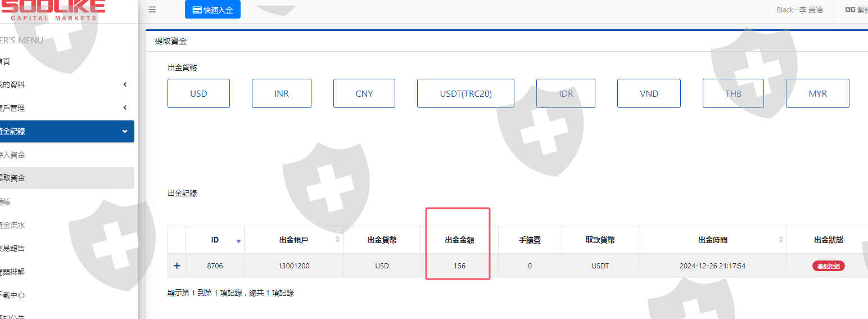Image resolution: width=868 pixels, height=319 pixels.
Task: Choose USDT(TRC20) withdrawal option
Action: pyautogui.click(x=465, y=93)
